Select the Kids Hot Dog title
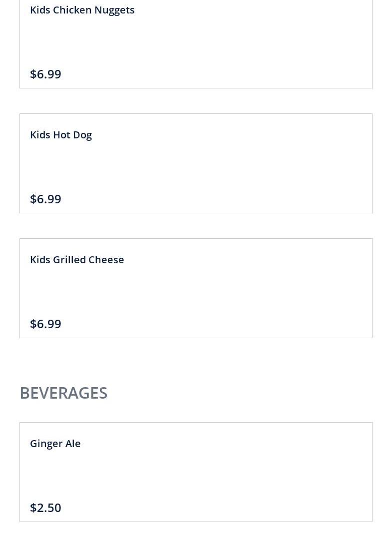The height and width of the screenshot is (546, 392). pos(61,135)
